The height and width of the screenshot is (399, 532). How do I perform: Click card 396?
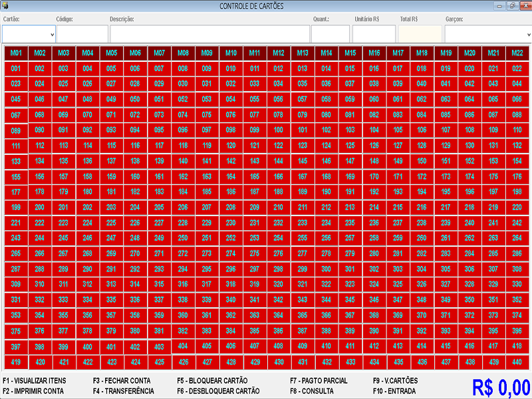point(517,331)
